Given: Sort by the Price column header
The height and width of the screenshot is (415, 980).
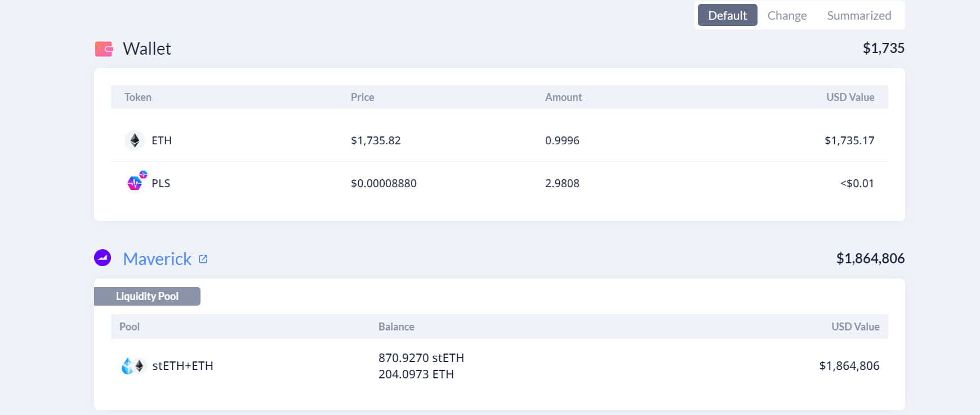Looking at the screenshot, I should pyautogui.click(x=362, y=97).
